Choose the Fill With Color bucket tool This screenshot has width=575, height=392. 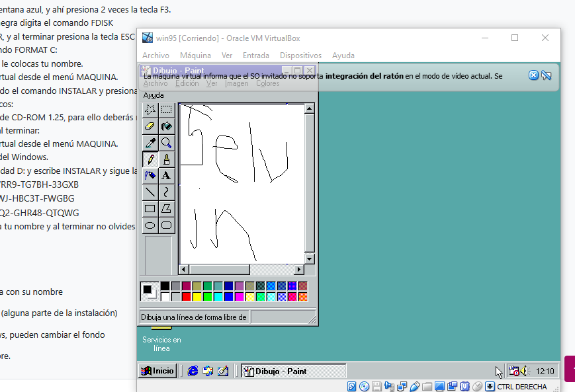[167, 126]
